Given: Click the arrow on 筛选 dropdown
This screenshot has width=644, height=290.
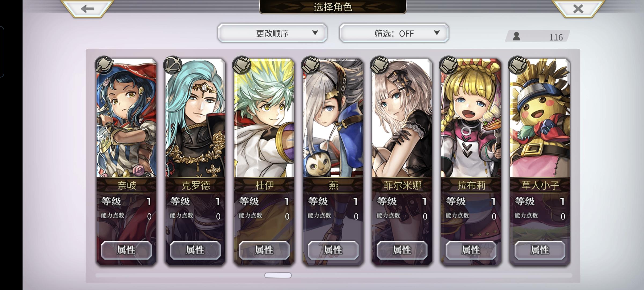Looking at the screenshot, I should click(x=437, y=33).
